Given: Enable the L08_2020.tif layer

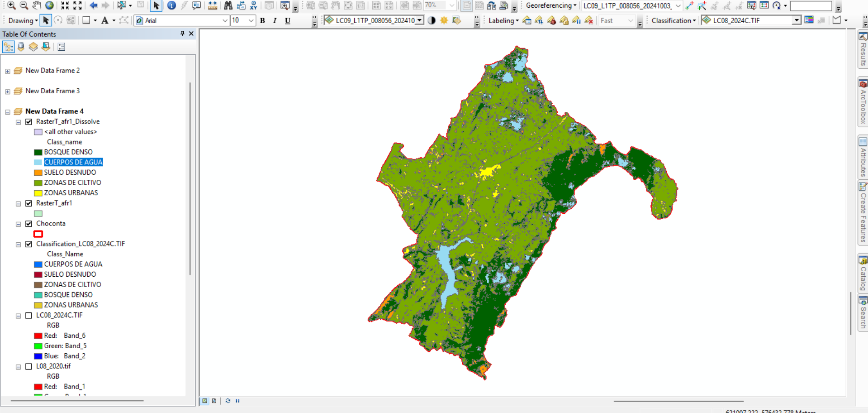Looking at the screenshot, I should pyautogui.click(x=28, y=366).
